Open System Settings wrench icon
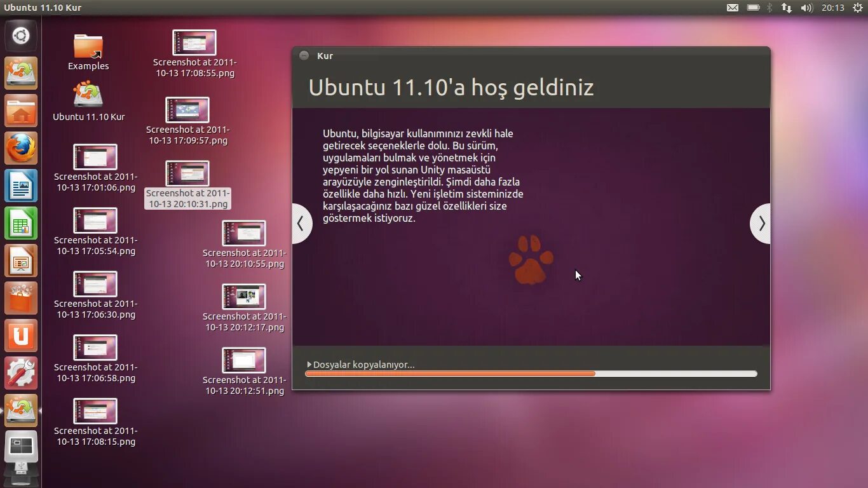The height and width of the screenshot is (488, 868). [x=21, y=373]
